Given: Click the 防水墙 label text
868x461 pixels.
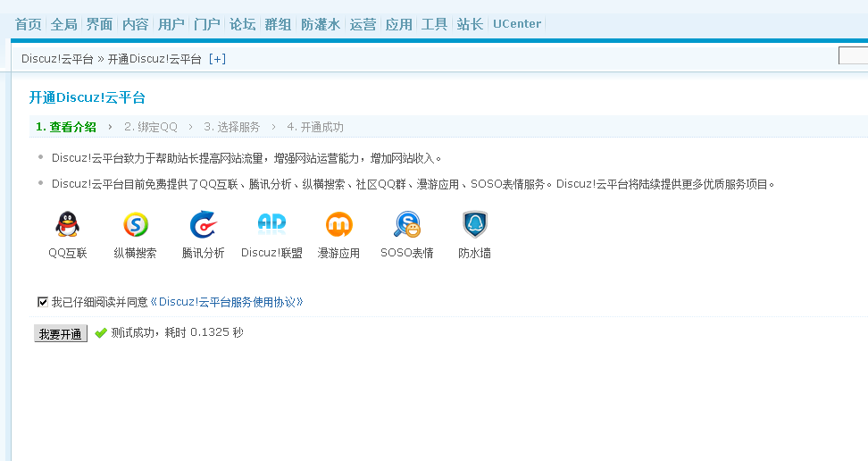Looking at the screenshot, I should pyautogui.click(x=475, y=253).
